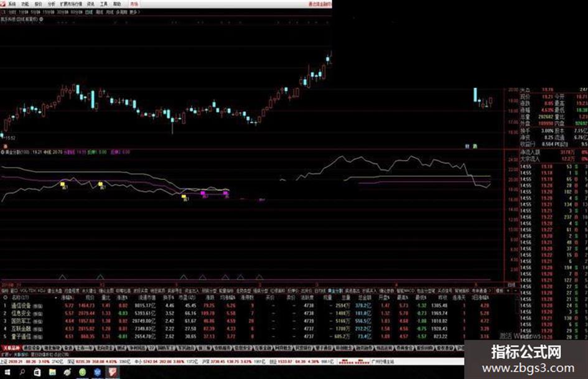Expand the 更多 period options
The height and width of the screenshot is (379, 588).
[134, 12]
